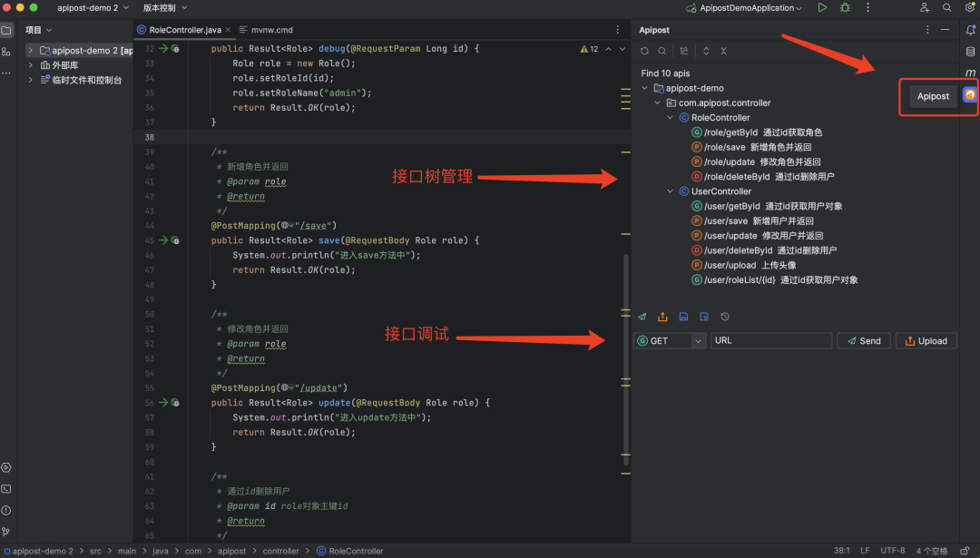Click gutter run arrow on line 45
This screenshot has width=980, height=558.
pos(163,240)
